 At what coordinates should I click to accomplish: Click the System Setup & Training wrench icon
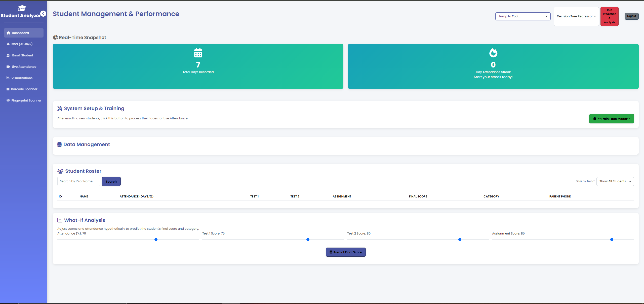click(60, 108)
